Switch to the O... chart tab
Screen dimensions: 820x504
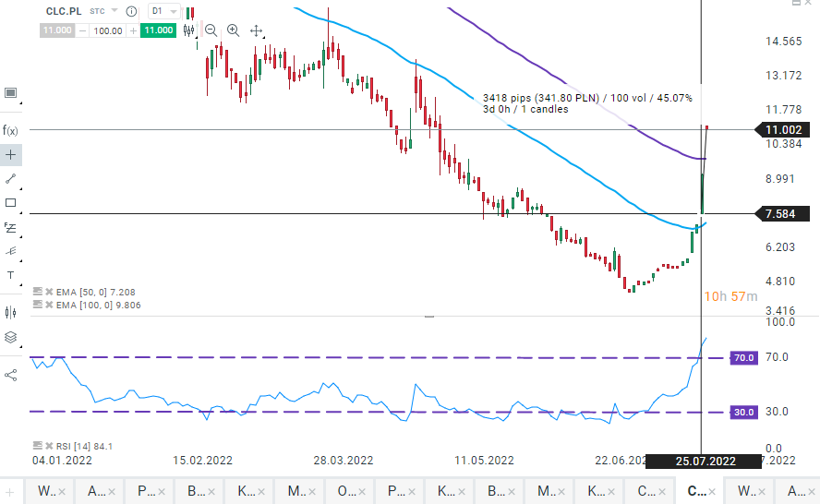click(x=349, y=491)
